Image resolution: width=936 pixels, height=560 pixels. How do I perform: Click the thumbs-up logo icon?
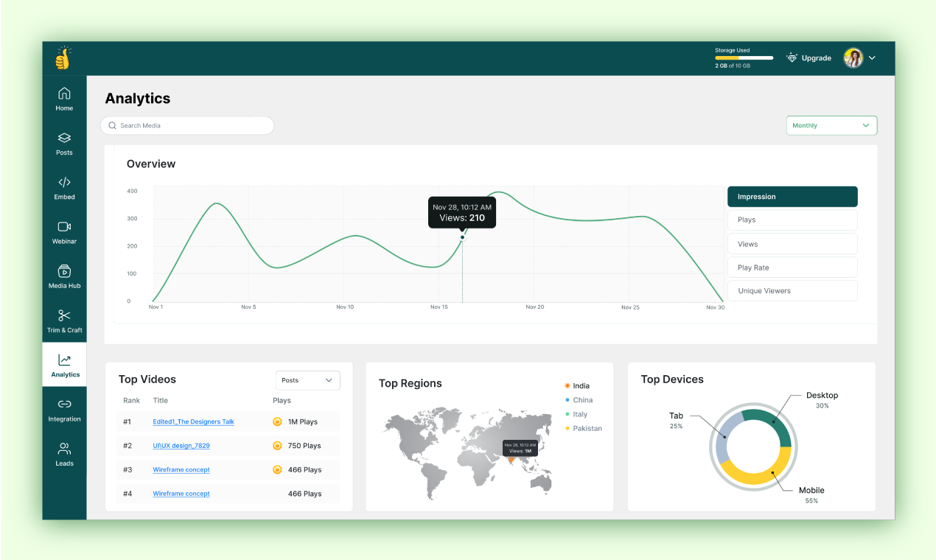(63, 58)
